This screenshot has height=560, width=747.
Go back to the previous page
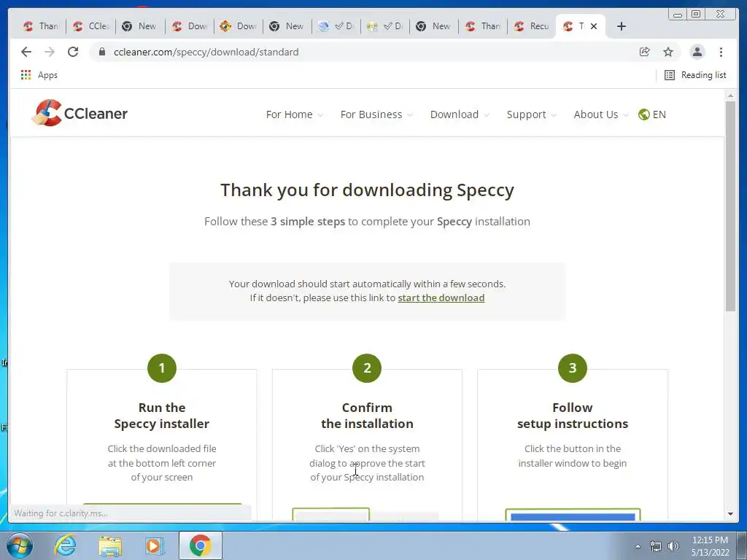pyautogui.click(x=26, y=52)
